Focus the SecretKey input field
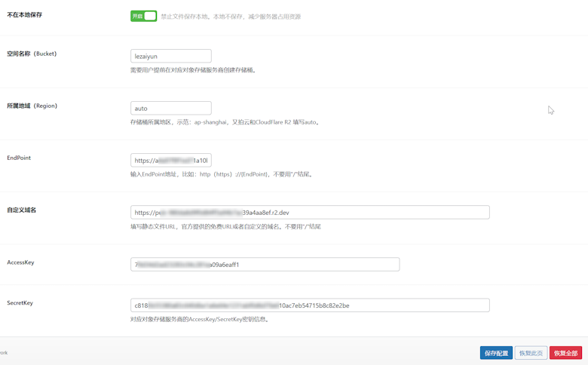Image resolution: width=588 pixels, height=365 pixels. coord(309,305)
